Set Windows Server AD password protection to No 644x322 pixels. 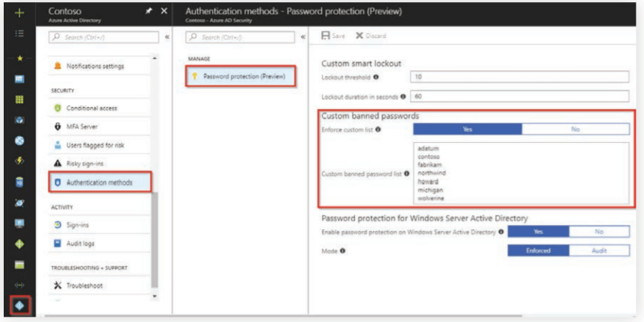(599, 232)
